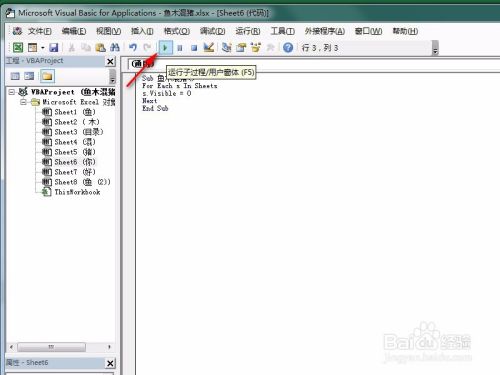Click the Paste clipboard icon
This screenshot has width=500, height=375.
tap(100, 48)
